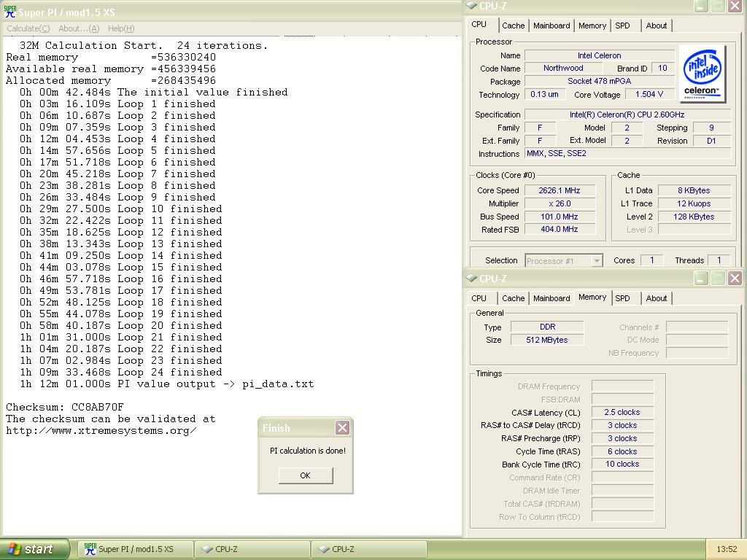
Task: Minimize the bottom CPU-Z window
Action: point(701,278)
